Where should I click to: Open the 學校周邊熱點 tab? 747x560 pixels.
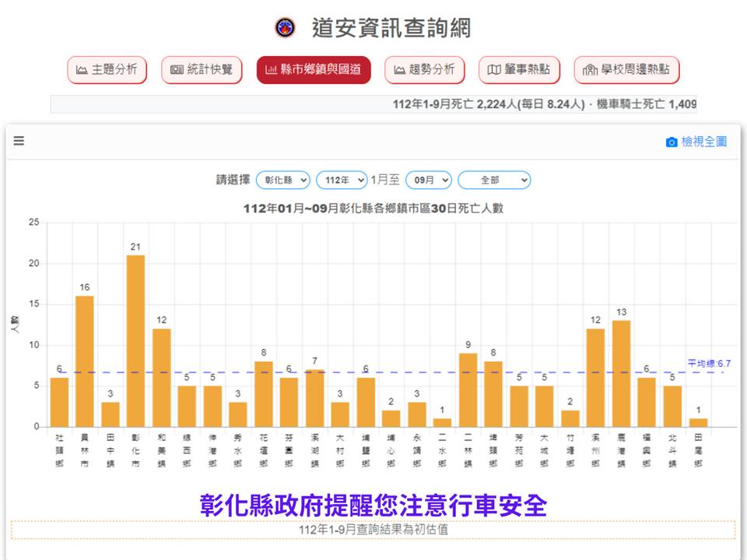coord(626,69)
